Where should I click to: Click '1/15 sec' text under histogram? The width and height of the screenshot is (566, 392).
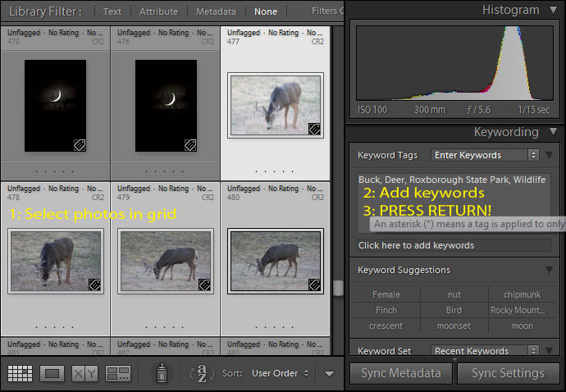point(533,110)
